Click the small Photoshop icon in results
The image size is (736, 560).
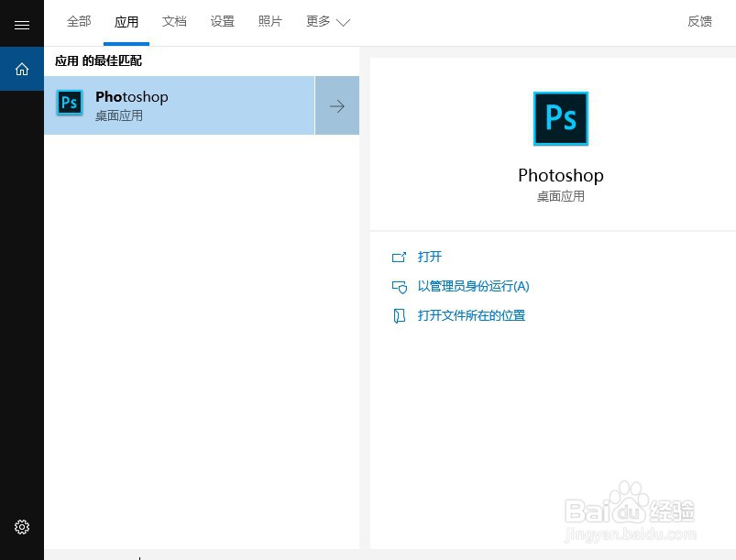pos(70,103)
